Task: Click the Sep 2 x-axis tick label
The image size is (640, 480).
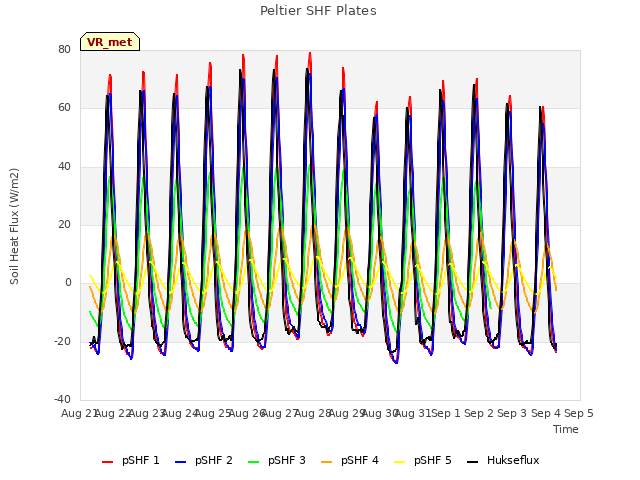Action: [479, 413]
